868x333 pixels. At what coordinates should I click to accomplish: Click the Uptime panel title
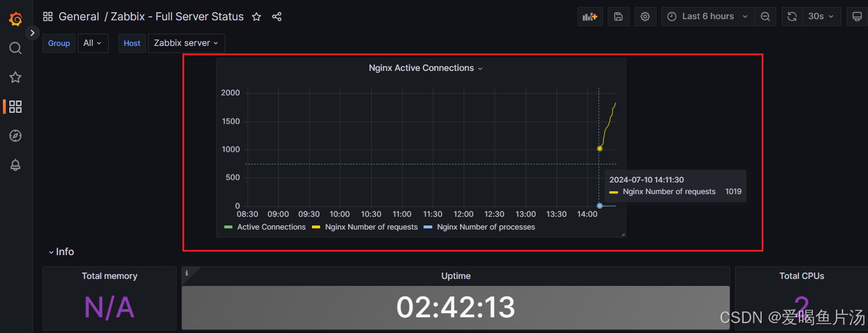tap(455, 276)
